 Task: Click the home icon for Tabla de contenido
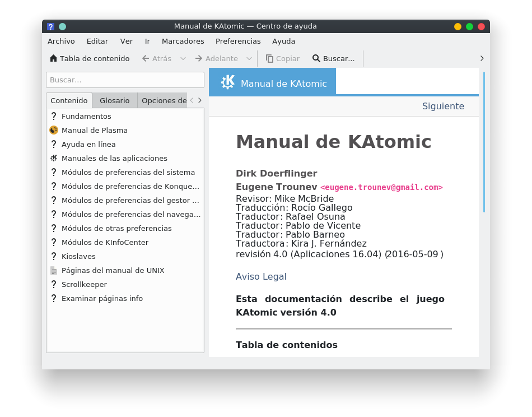pos(53,58)
